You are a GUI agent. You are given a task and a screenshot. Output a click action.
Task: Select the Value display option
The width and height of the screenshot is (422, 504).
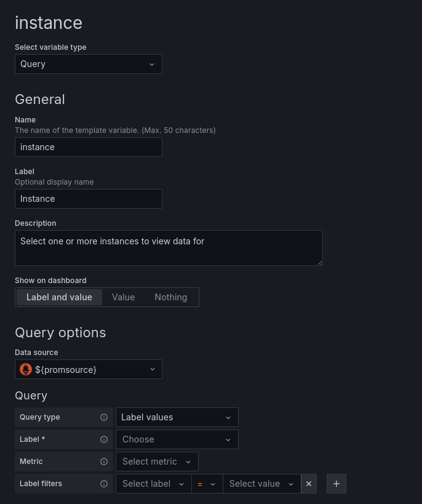tap(123, 297)
